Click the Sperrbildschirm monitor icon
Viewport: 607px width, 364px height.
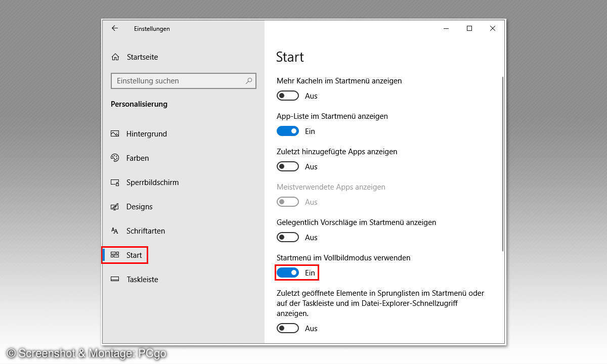pyautogui.click(x=115, y=183)
